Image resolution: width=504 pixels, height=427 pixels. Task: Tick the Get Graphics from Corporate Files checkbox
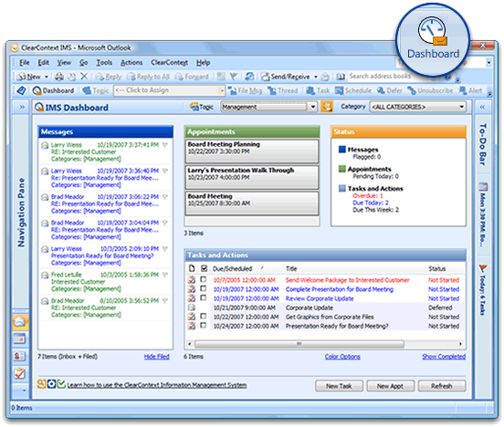(x=203, y=317)
